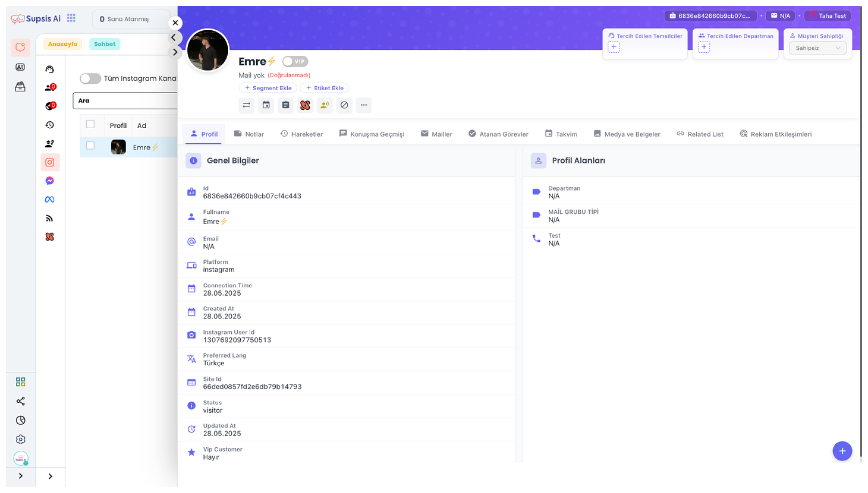
Task: Click the right chevron panel arrow
Action: coord(175,52)
